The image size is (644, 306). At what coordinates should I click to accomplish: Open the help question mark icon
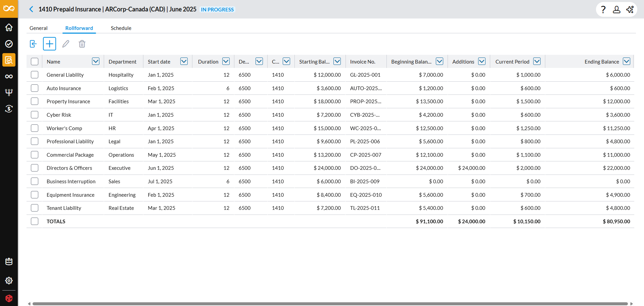(x=603, y=9)
